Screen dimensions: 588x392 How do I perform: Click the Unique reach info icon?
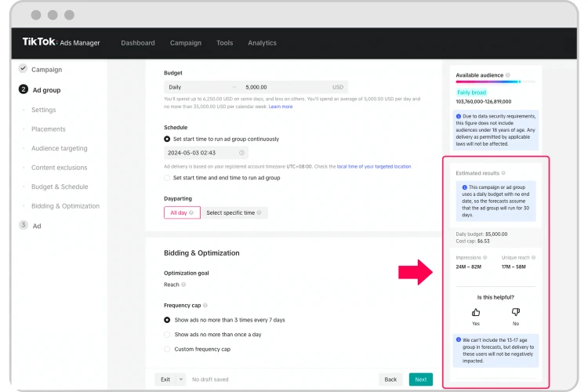[x=533, y=257]
